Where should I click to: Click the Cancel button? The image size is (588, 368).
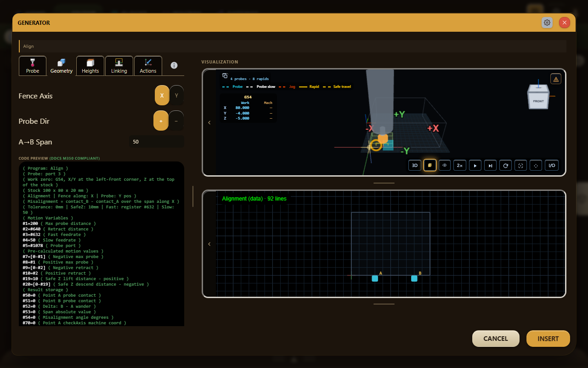click(x=496, y=339)
